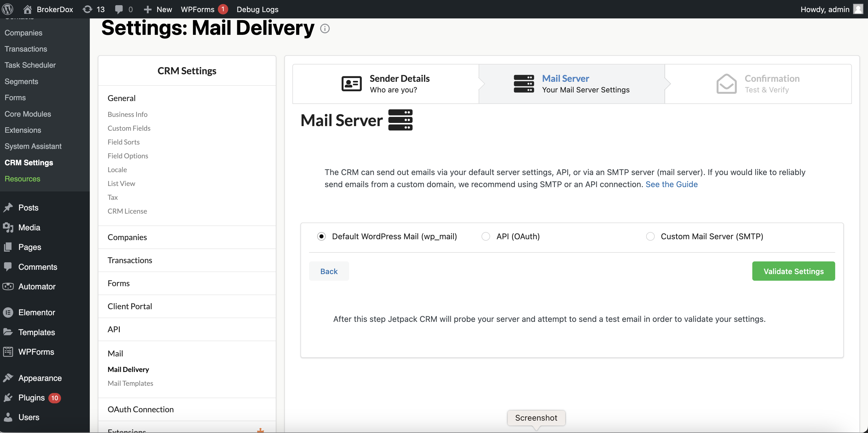Image resolution: width=868 pixels, height=433 pixels.
Task: Go to the Sender Details step
Action: point(385,84)
